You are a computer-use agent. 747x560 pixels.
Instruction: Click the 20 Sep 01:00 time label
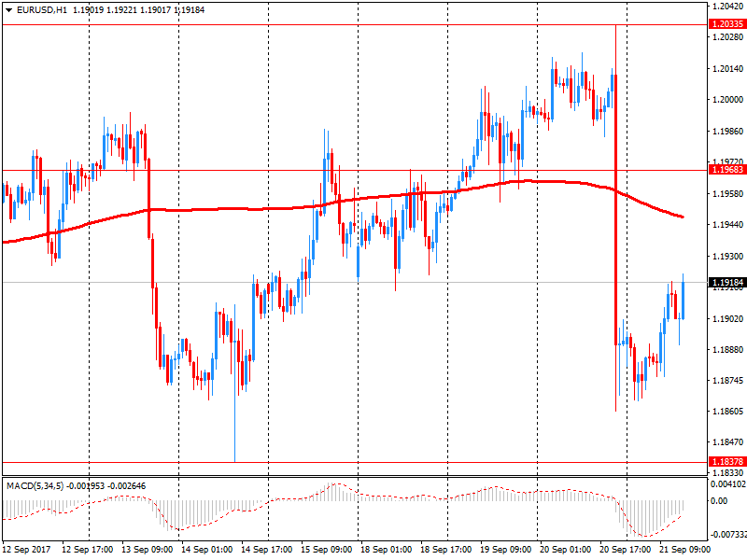click(x=565, y=550)
